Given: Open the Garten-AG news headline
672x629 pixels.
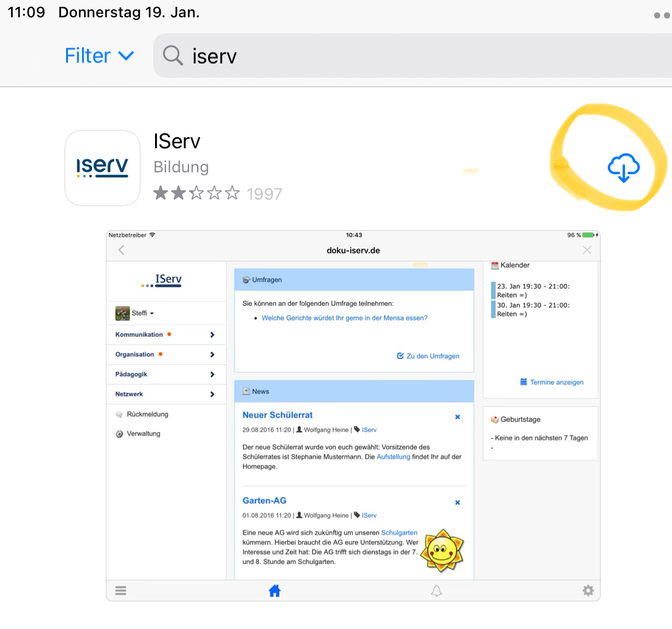Looking at the screenshot, I should click(264, 500).
